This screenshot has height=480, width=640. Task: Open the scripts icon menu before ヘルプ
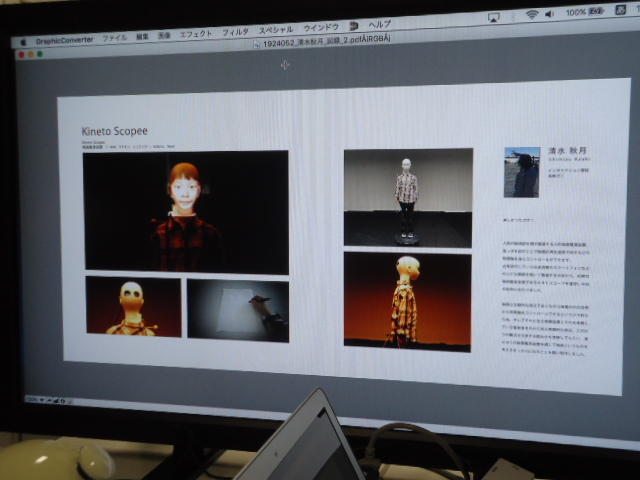[354, 26]
